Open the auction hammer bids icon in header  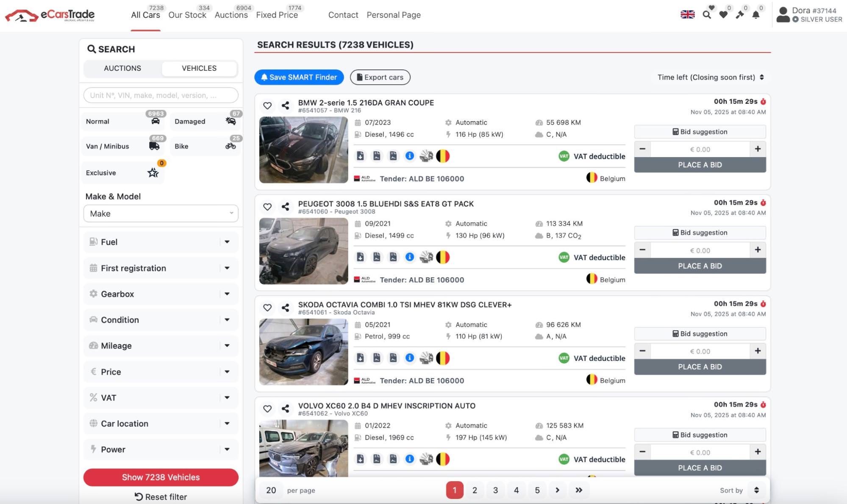click(x=740, y=15)
